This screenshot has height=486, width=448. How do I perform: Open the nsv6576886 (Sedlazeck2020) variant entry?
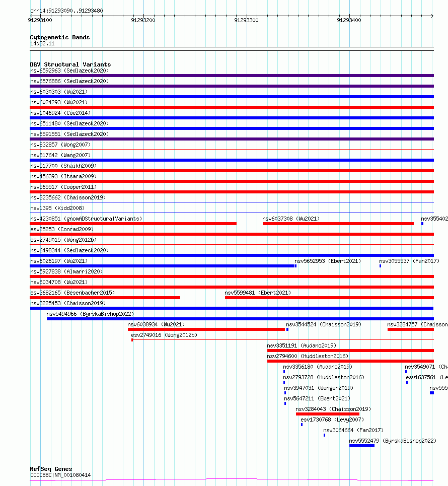pos(69,81)
